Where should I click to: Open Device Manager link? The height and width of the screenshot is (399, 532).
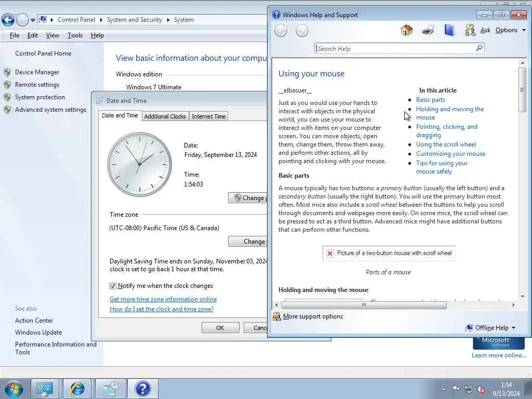pos(37,72)
